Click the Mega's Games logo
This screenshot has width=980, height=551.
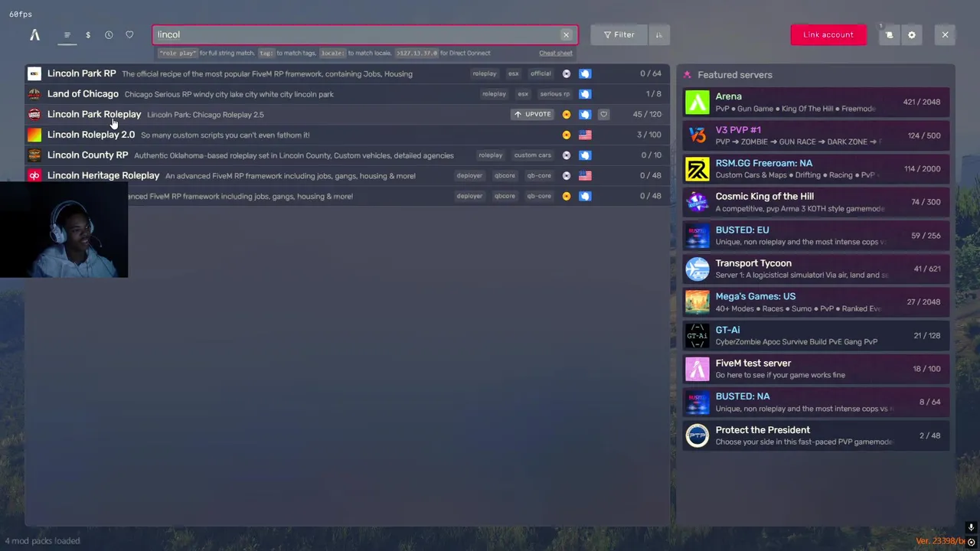(x=697, y=302)
